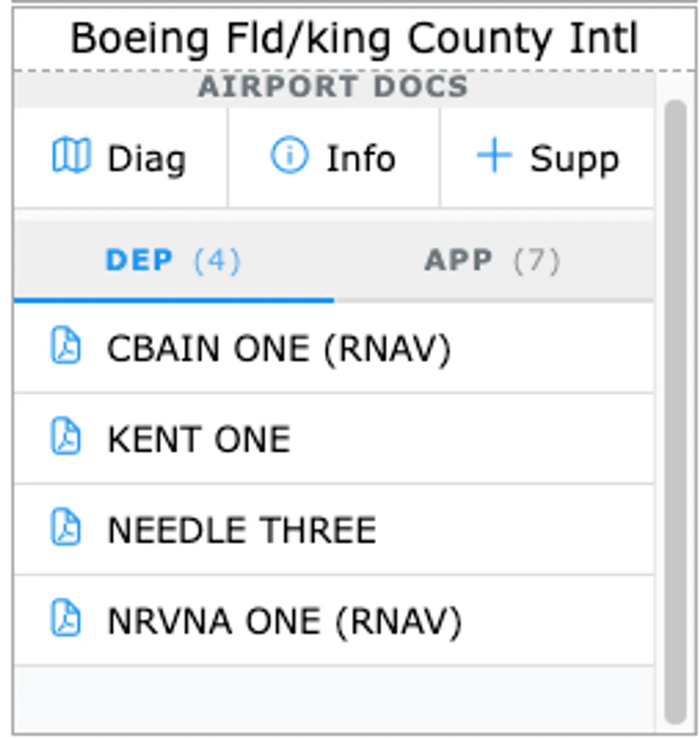
Task: Click the NEEDLE THREE PDF icon
Action: point(67,528)
